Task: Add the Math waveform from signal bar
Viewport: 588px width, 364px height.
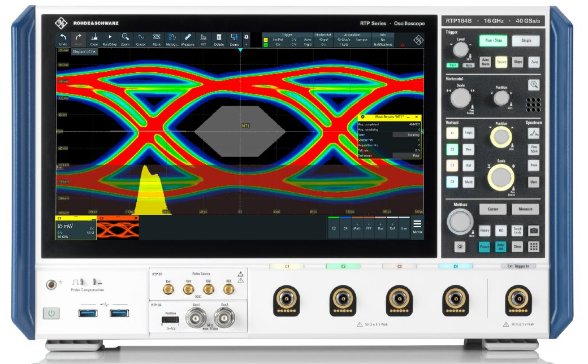Action: click(357, 226)
